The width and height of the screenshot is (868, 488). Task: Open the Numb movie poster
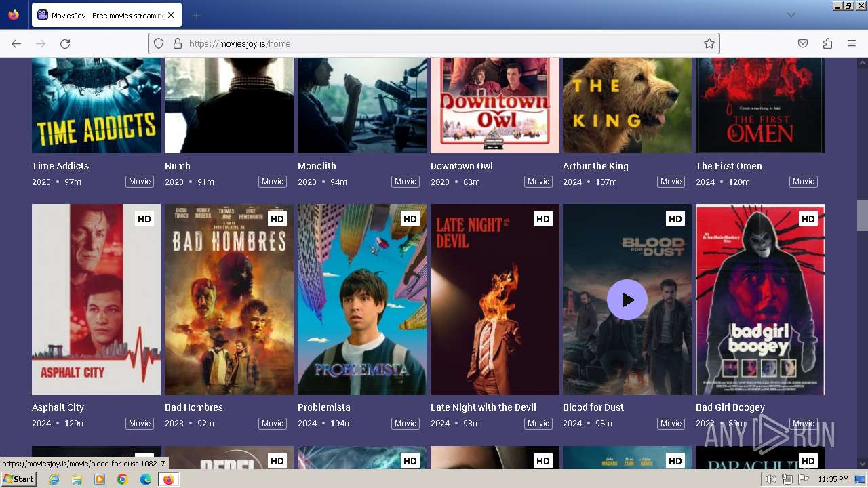pos(229,105)
